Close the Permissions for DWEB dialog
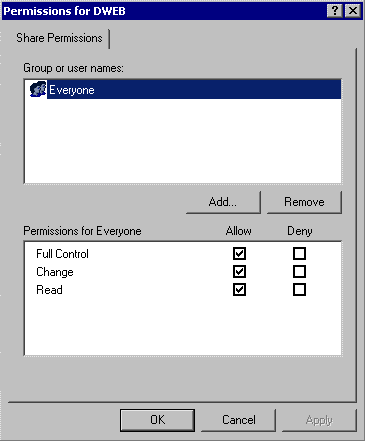365x441 pixels. pos(352,11)
